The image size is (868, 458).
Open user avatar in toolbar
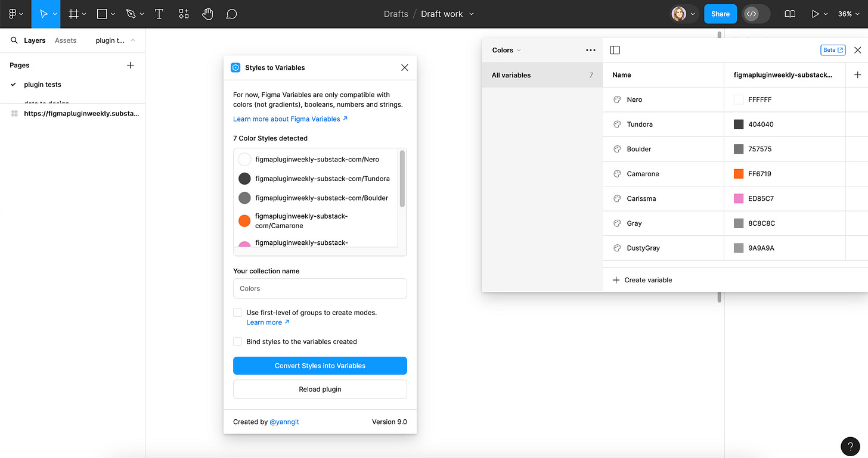point(679,14)
